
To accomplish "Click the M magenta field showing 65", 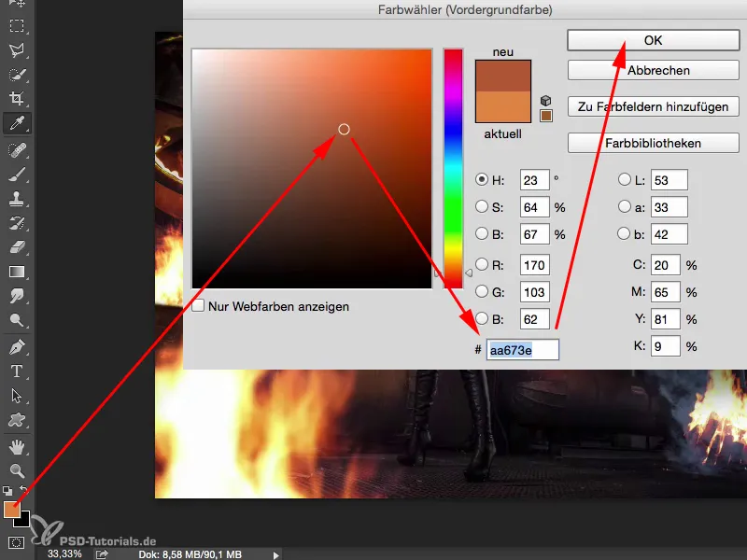I will [666, 292].
